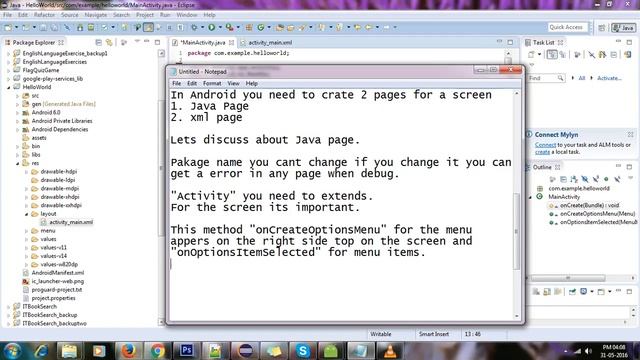Click the Connect link in Connect Mylyn

[545, 145]
